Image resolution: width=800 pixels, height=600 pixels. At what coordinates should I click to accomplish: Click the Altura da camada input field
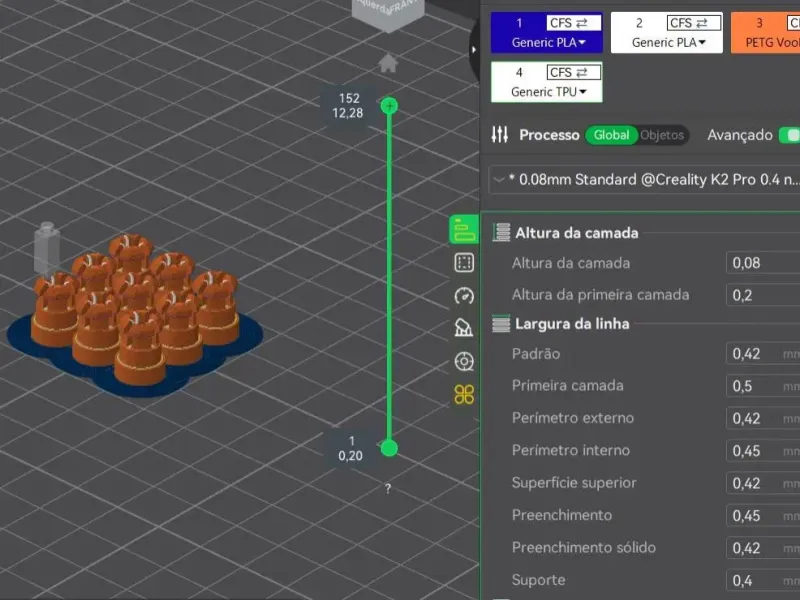click(x=763, y=263)
